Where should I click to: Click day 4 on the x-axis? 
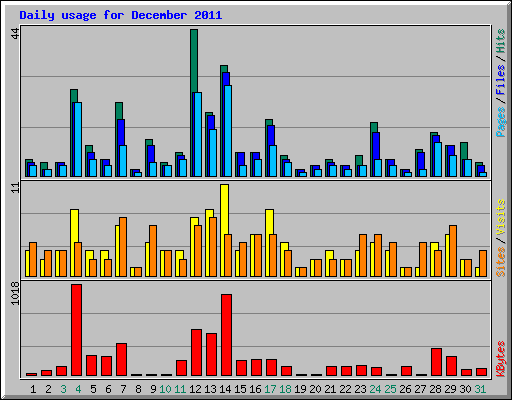[78, 389]
